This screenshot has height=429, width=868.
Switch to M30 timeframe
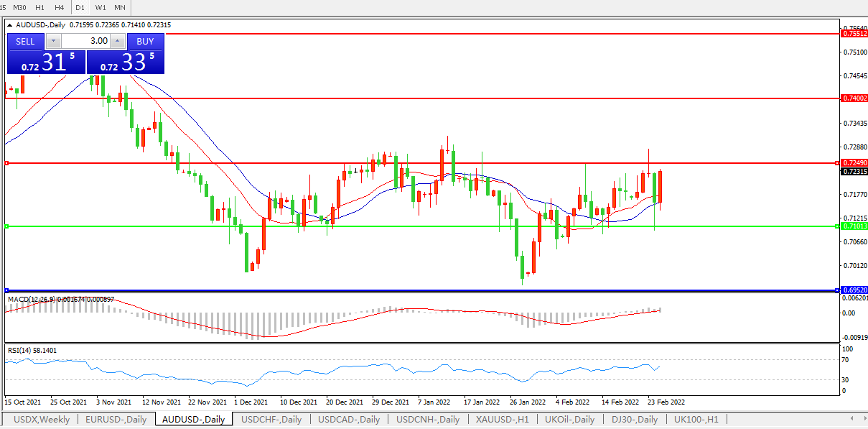pyautogui.click(x=20, y=7)
